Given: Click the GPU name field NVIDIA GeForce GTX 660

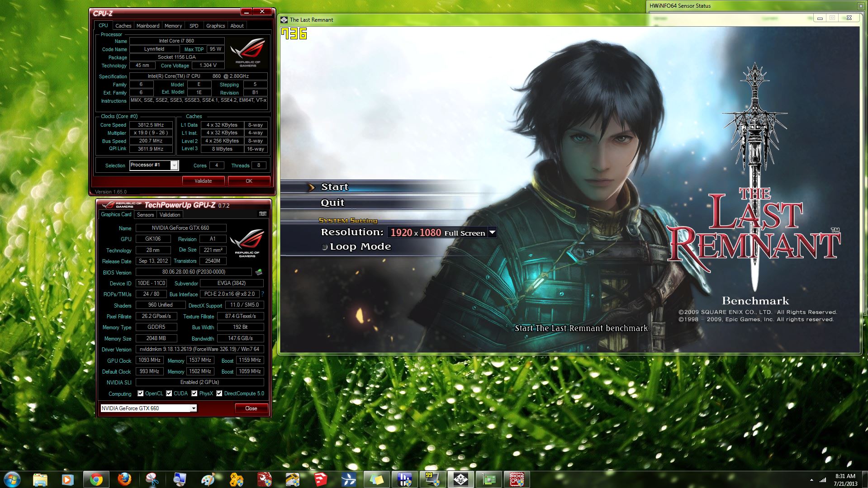Looking at the screenshot, I should point(180,228).
